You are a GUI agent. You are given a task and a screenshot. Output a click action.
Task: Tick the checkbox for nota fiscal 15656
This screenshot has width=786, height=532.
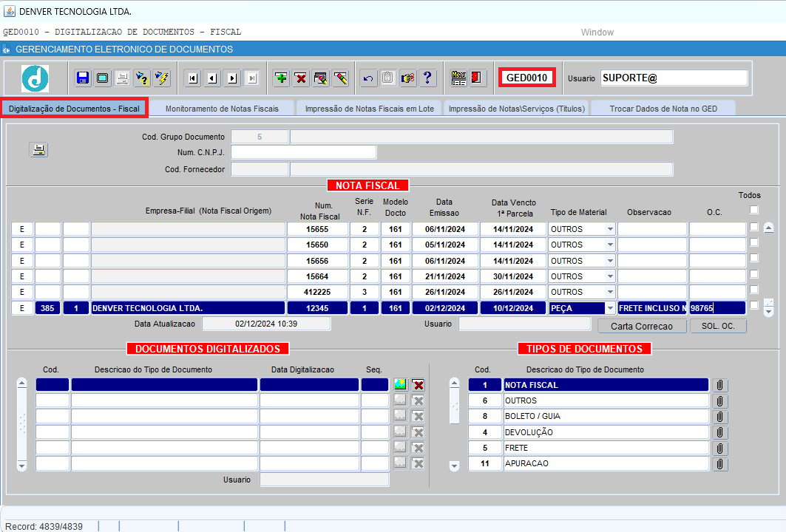tap(754, 258)
